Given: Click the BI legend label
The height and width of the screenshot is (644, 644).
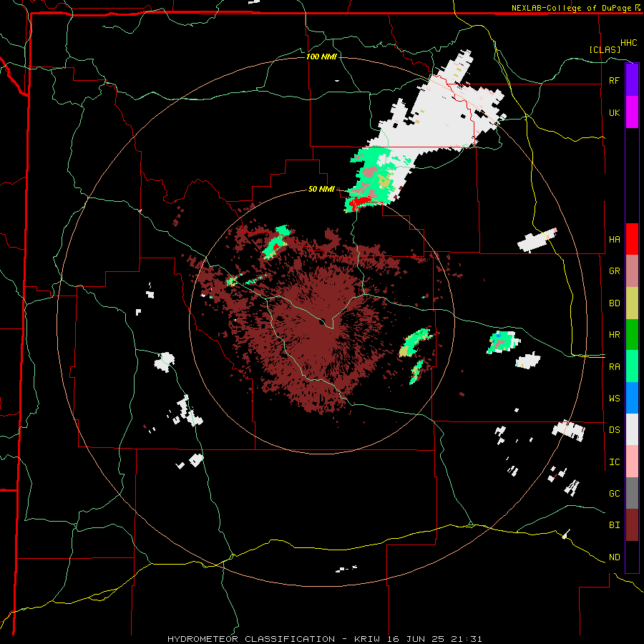Looking at the screenshot, I should pos(615,525).
